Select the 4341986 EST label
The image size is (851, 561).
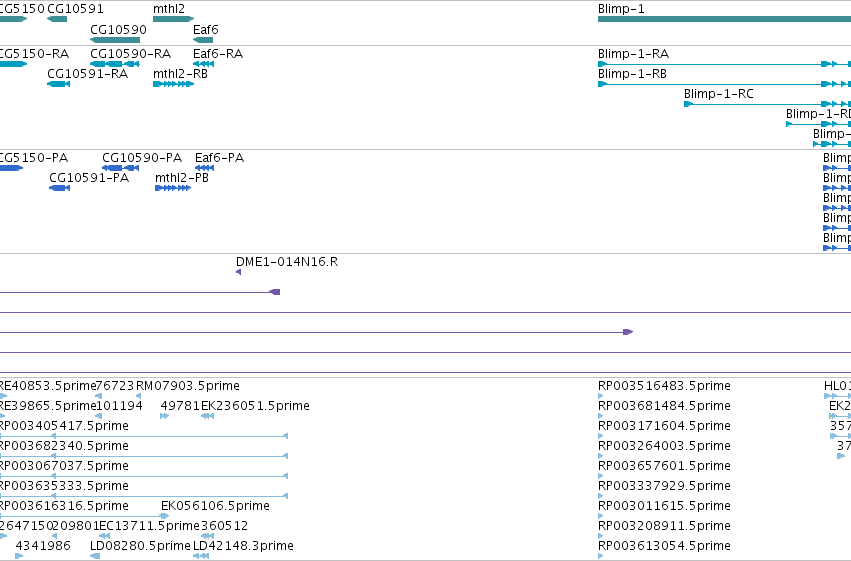pos(43,546)
